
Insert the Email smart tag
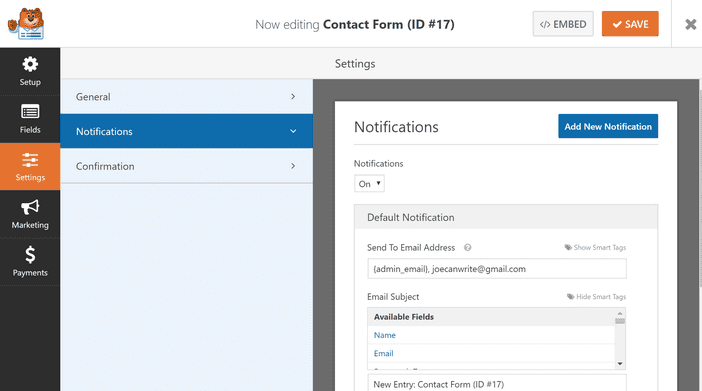(x=384, y=353)
